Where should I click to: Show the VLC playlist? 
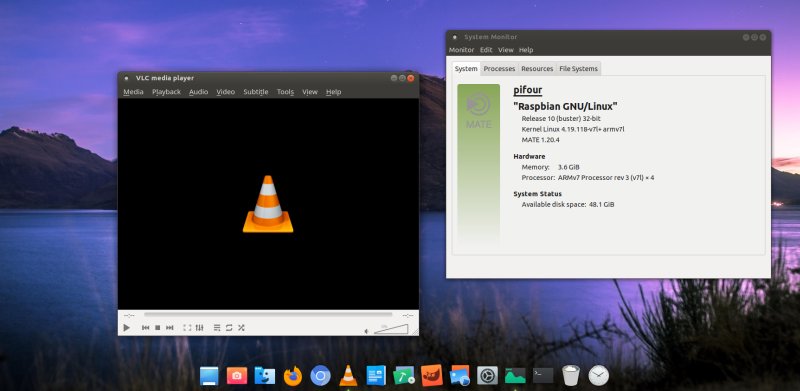[x=217, y=328]
